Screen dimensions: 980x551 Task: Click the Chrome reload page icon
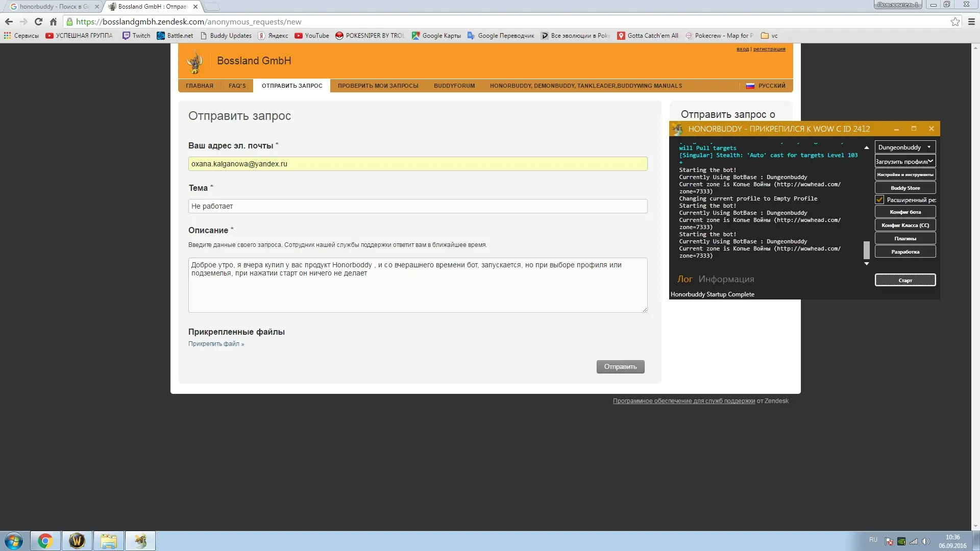[x=38, y=21]
